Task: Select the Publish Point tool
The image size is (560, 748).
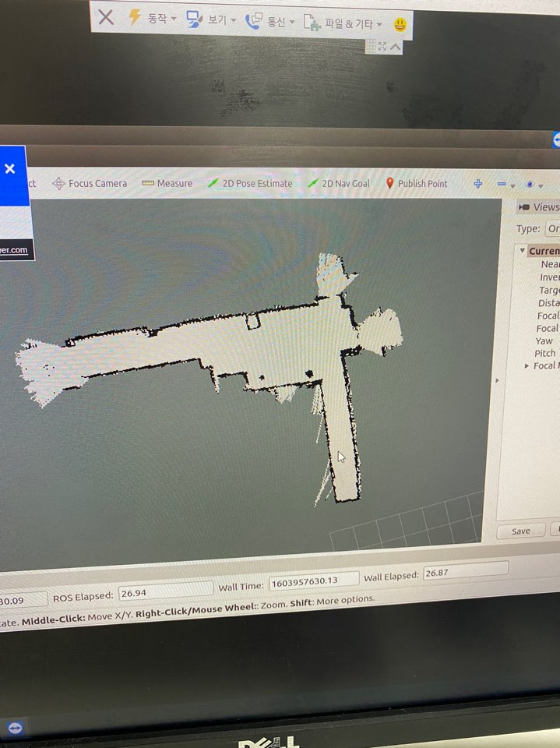Action: (x=417, y=183)
